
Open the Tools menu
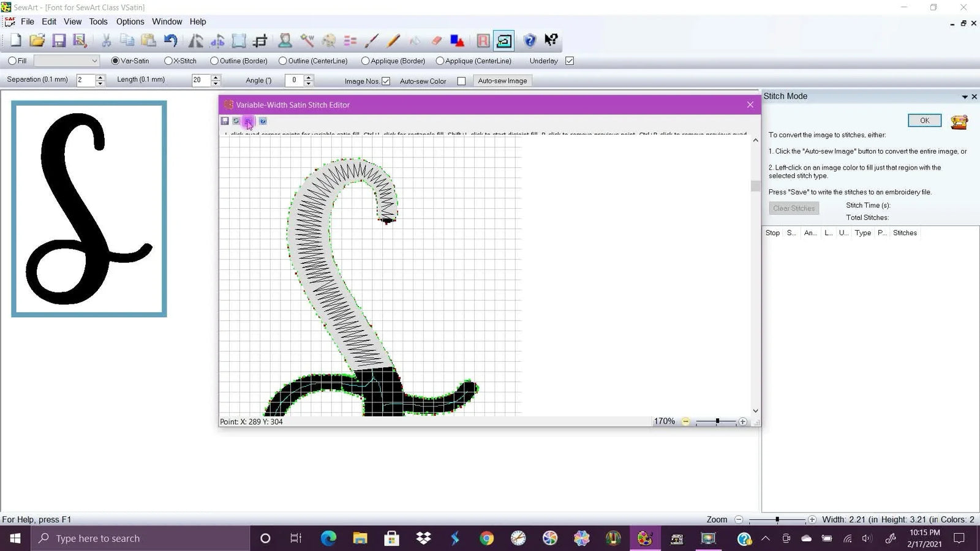[98, 21]
